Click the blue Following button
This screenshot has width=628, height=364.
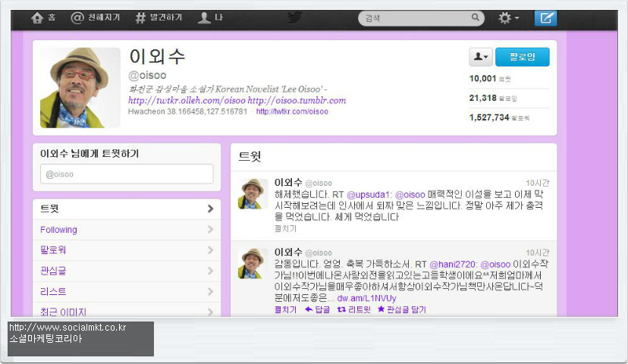pyautogui.click(x=523, y=57)
